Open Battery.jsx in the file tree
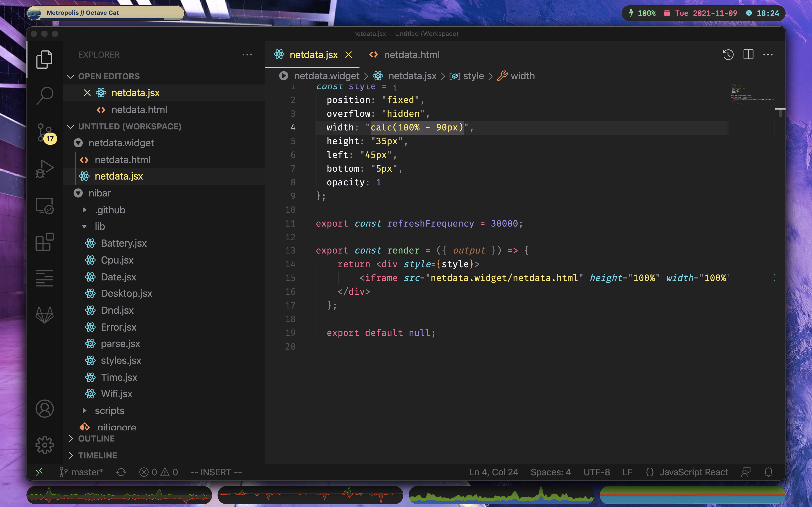812x507 pixels. [x=123, y=243]
